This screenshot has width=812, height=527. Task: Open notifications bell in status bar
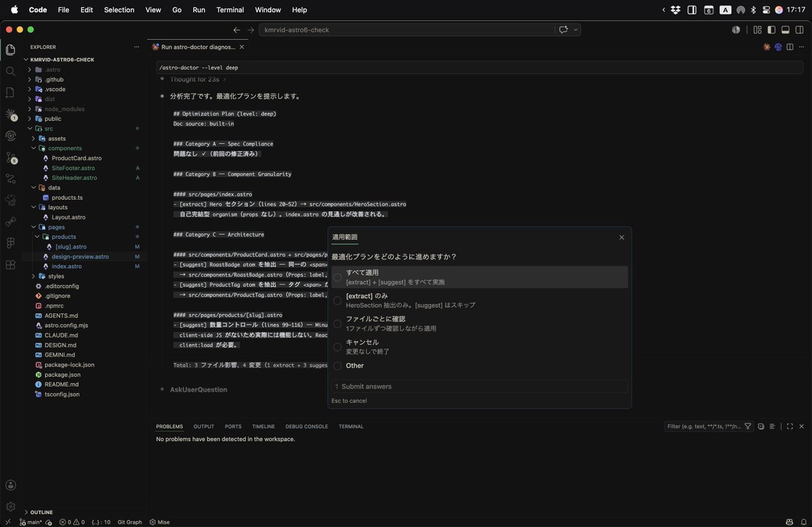tap(803, 522)
